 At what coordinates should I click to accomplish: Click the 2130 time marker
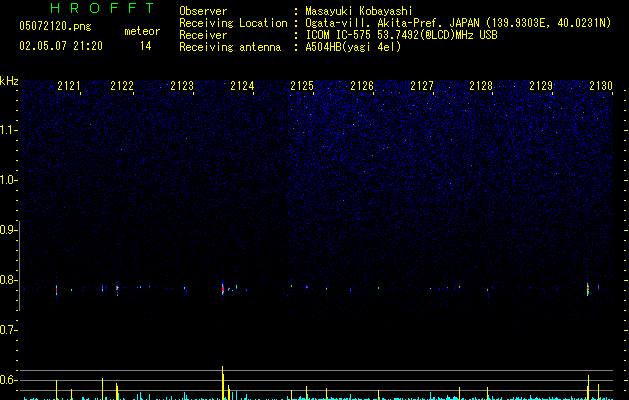pyautogui.click(x=601, y=86)
